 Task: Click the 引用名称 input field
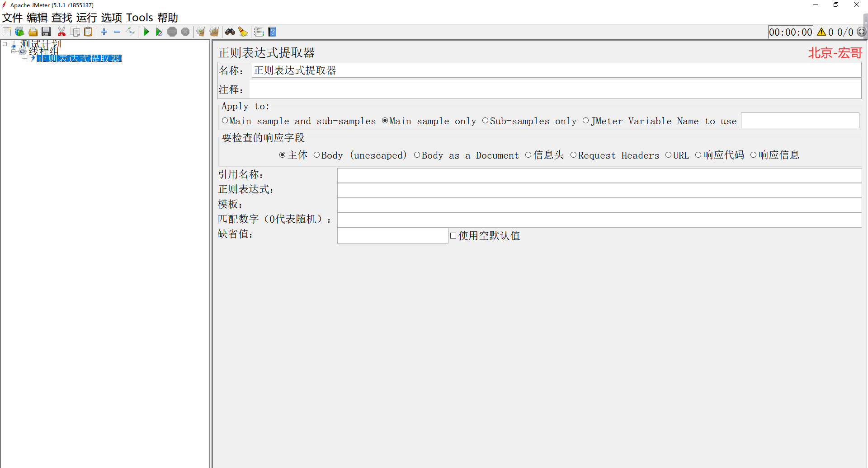(x=599, y=175)
